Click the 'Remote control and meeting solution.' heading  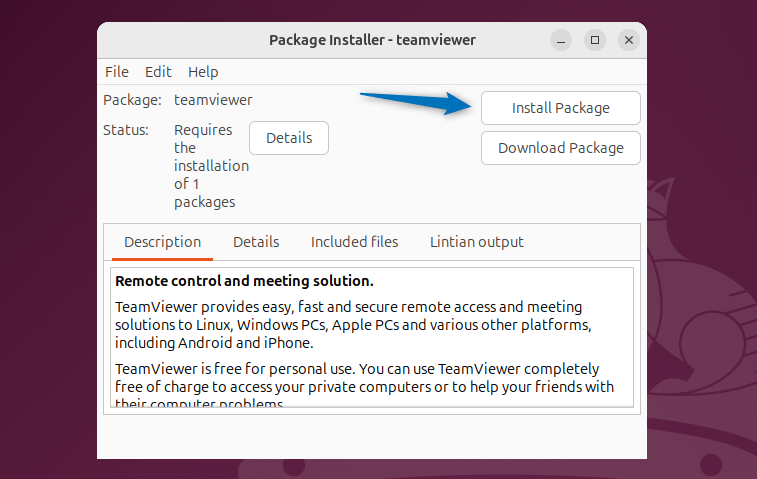(244, 281)
